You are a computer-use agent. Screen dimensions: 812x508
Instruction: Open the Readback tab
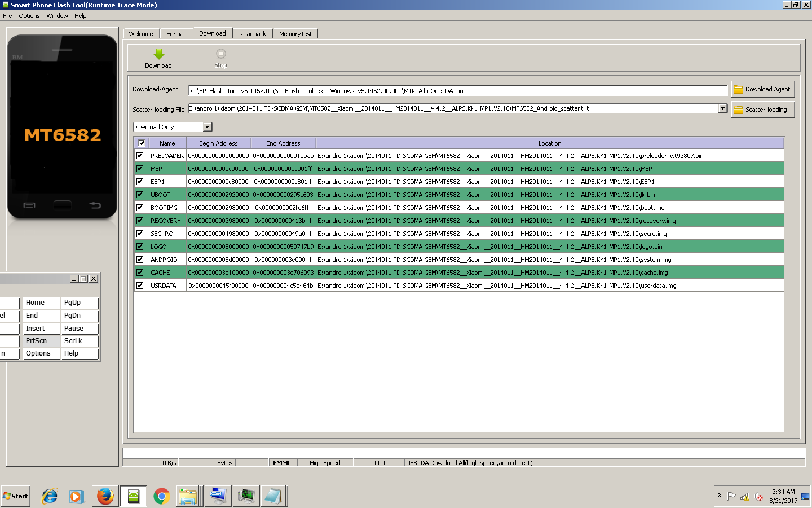click(x=253, y=34)
